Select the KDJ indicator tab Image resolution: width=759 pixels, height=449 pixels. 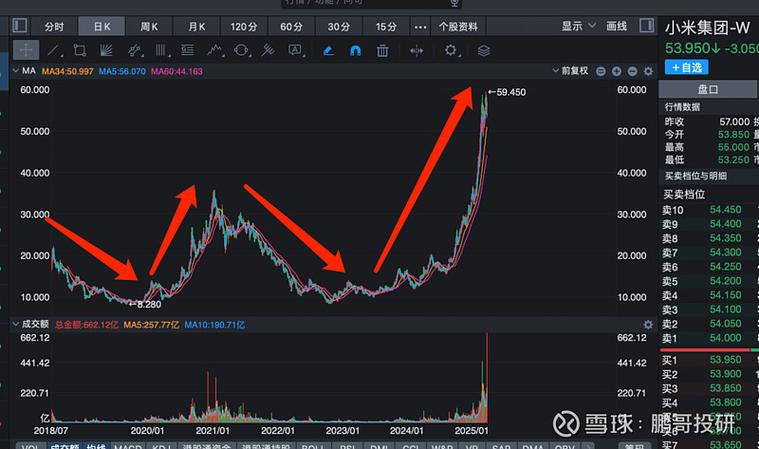(x=161, y=446)
